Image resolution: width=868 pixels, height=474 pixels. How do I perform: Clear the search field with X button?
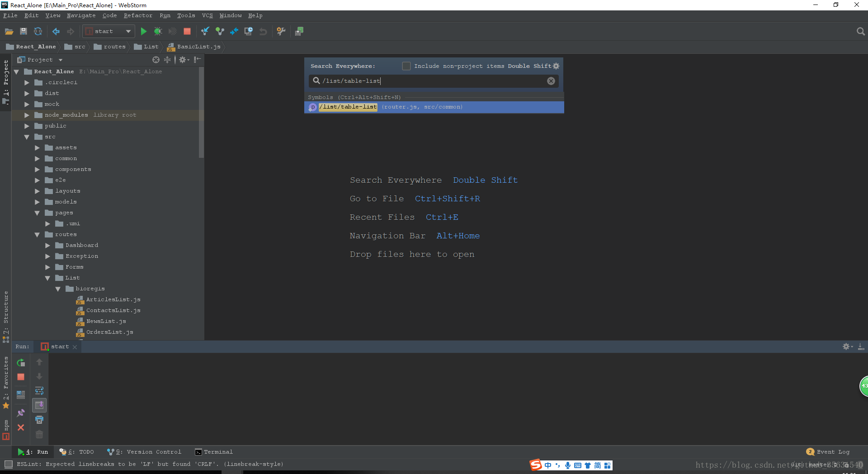pos(551,81)
